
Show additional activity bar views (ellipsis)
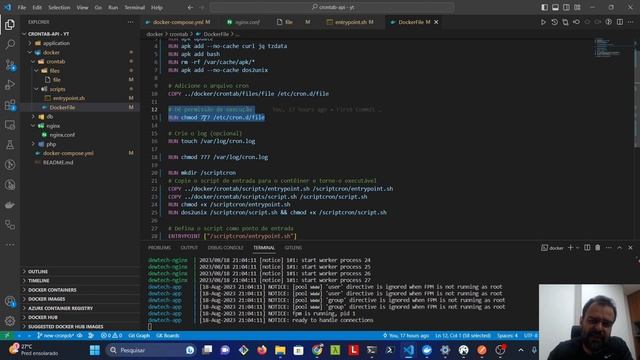10,244
